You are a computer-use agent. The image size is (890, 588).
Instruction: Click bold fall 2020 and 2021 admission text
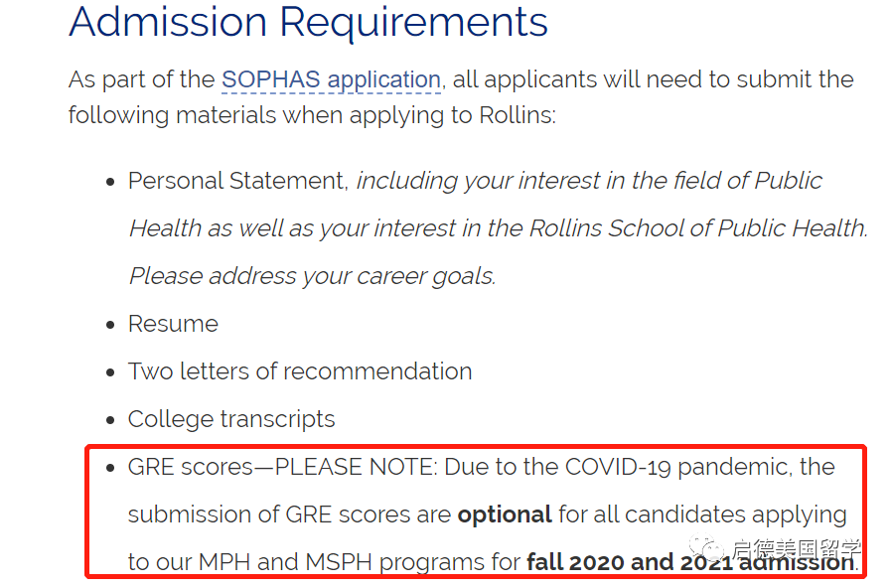click(690, 562)
